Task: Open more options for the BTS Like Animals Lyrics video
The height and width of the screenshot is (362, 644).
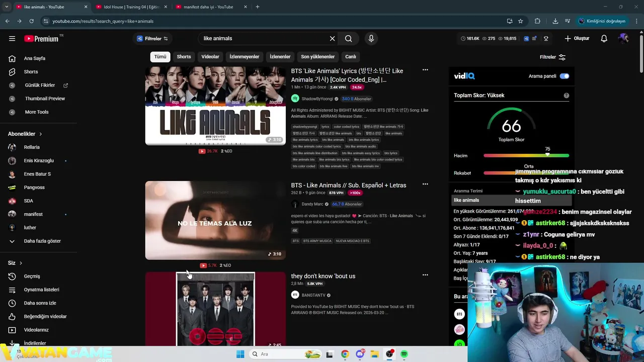Action: click(x=425, y=70)
